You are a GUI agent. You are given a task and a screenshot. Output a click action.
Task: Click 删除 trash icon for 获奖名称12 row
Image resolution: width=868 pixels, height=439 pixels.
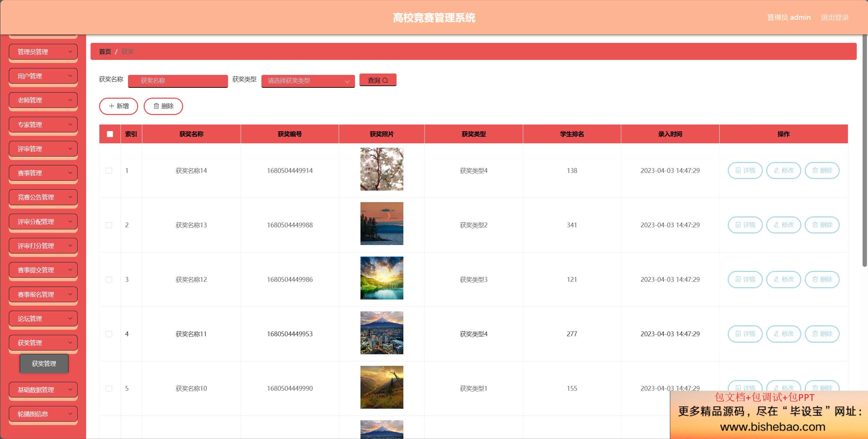[x=822, y=279]
